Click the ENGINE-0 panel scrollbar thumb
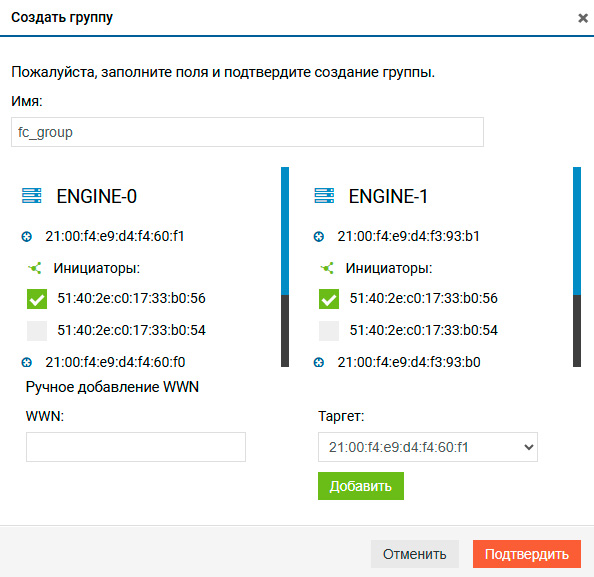 (x=285, y=231)
